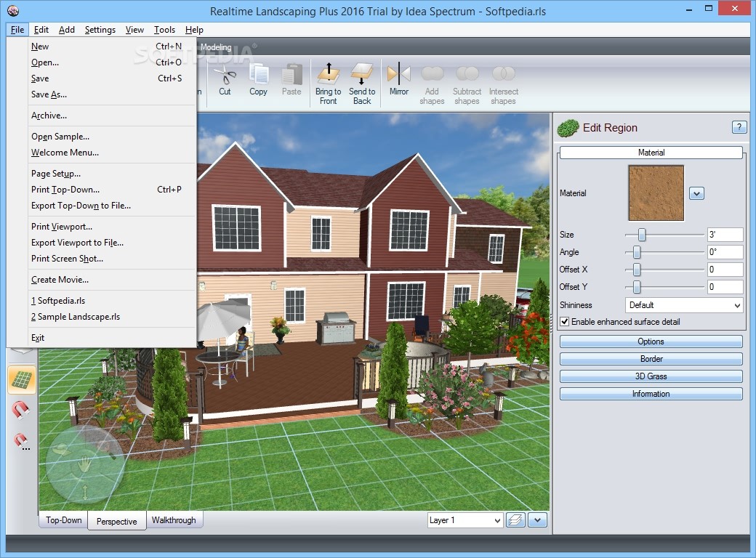756x558 pixels.
Task: Click the Offset Y slider handle
Action: (637, 287)
